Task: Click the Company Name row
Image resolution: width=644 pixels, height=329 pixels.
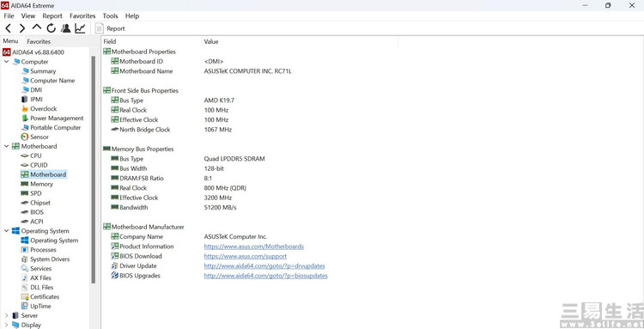Action: coord(189,236)
